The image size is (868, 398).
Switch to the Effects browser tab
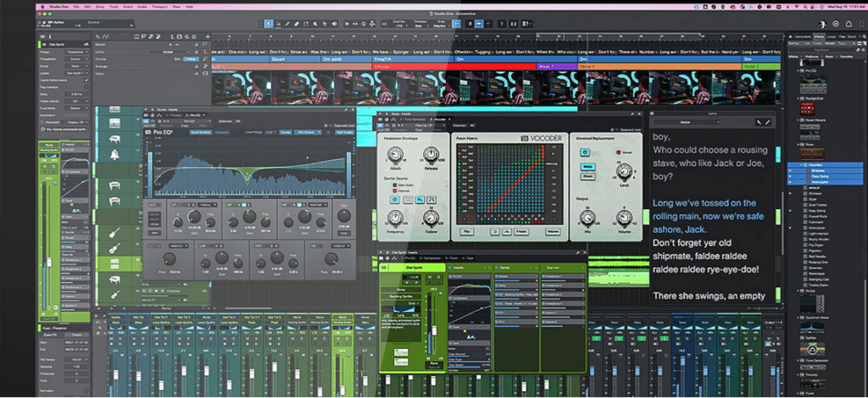[820, 36]
